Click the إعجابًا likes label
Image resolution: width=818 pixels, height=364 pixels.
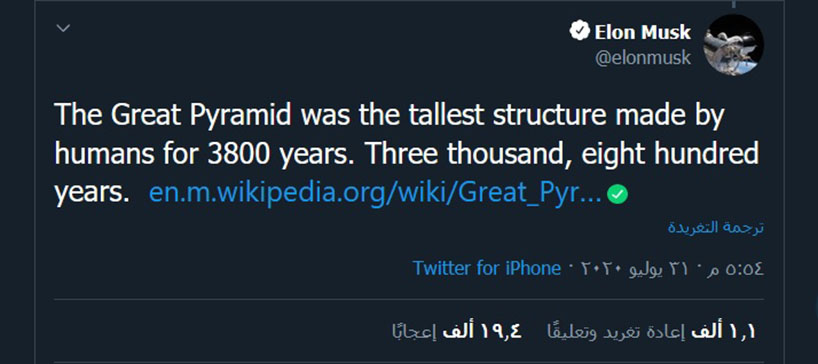pos(415,332)
